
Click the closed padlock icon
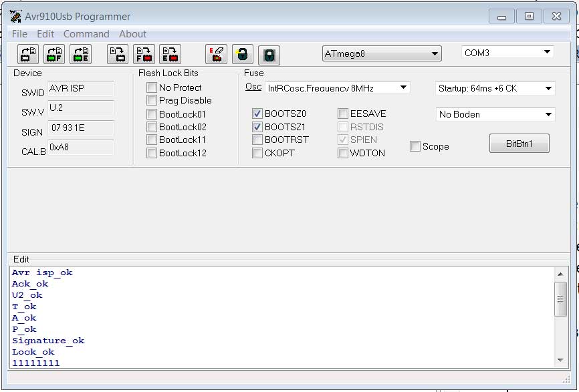tap(269, 55)
